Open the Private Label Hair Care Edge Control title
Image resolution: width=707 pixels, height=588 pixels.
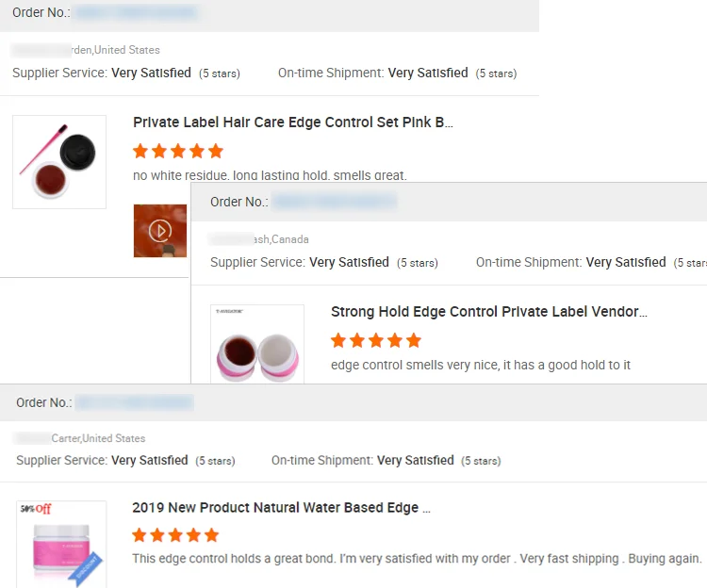pyautogui.click(x=293, y=122)
